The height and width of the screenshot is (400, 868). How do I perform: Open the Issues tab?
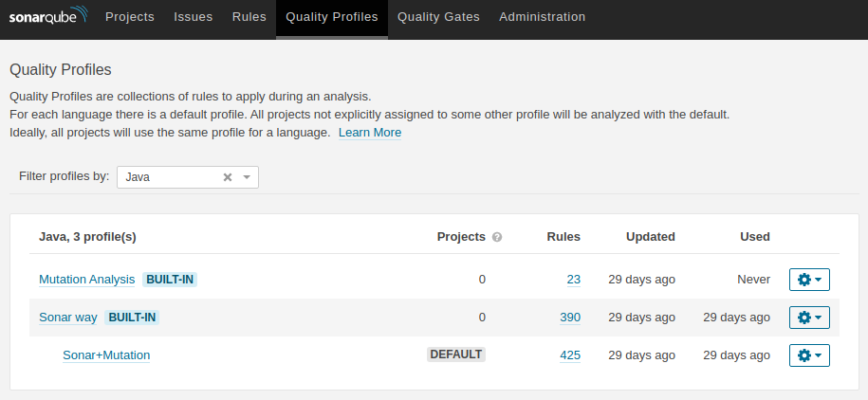194,17
